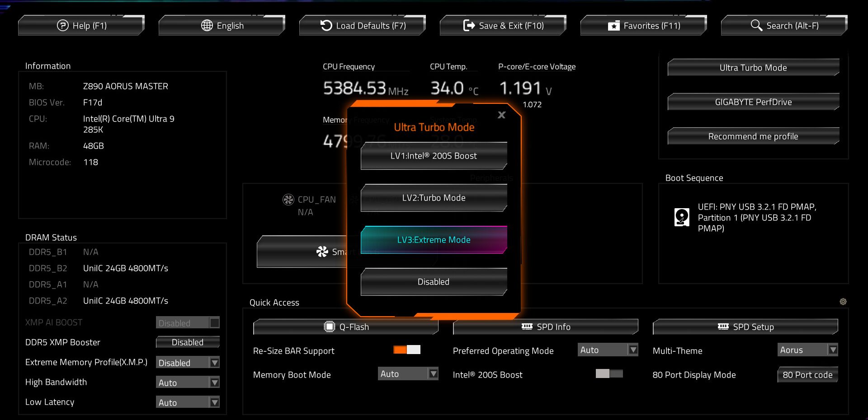Open the Q-Flash utility button

tap(346, 327)
